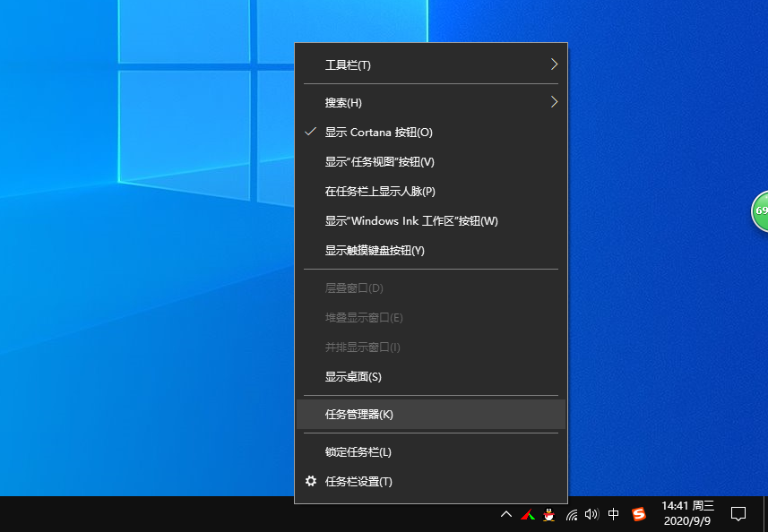The width and height of the screenshot is (768, 532).
Task: Open the QQ penguin tray icon
Action: point(549,514)
